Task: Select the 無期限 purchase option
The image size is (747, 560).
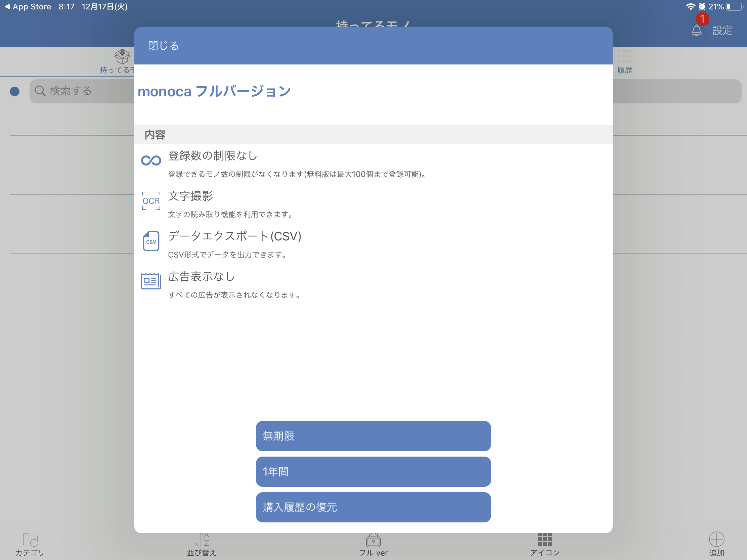Action: 373,436
